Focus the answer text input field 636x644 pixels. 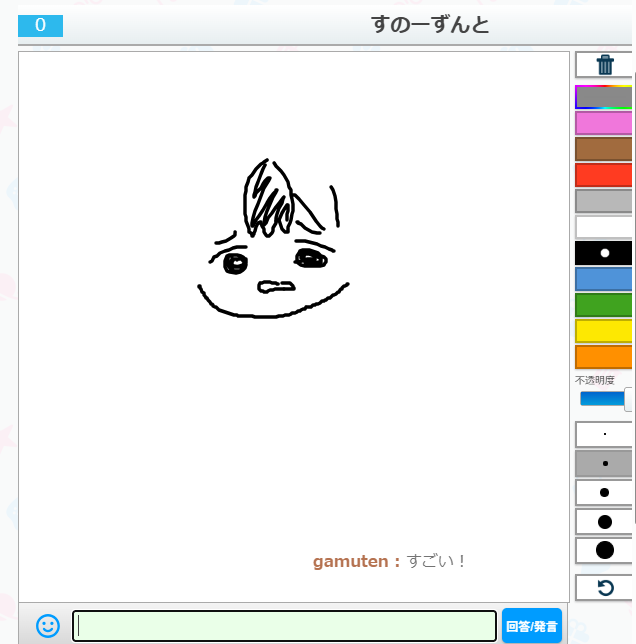(284, 626)
